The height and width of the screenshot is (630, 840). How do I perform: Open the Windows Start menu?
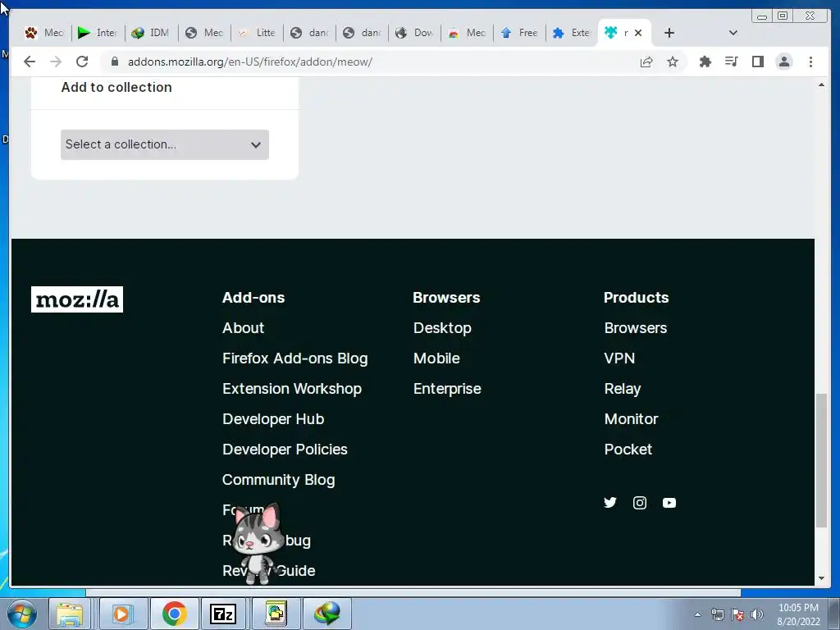tap(22, 614)
